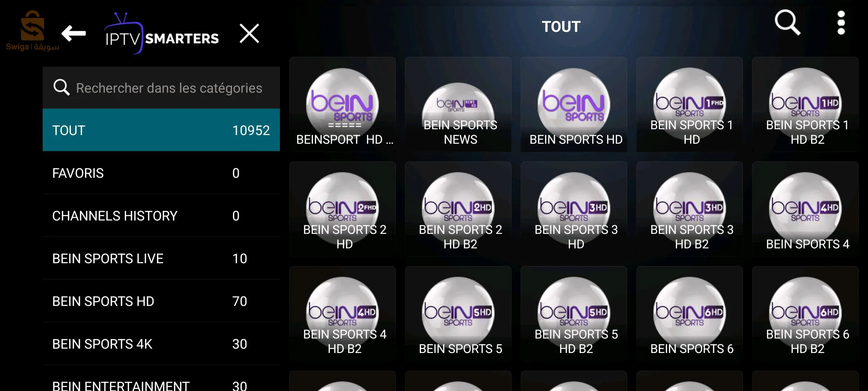Viewport: 868px width, 391px height.
Task: Click search icon in categories field
Action: coord(61,88)
